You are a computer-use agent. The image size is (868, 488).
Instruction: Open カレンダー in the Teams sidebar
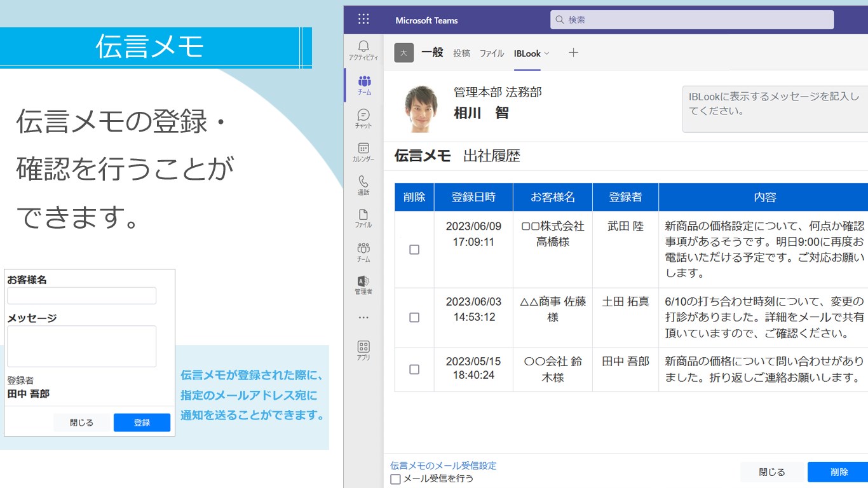point(363,152)
